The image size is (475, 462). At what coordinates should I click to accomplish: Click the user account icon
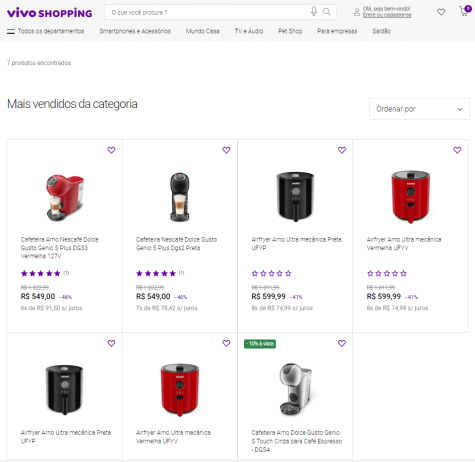pos(357,12)
